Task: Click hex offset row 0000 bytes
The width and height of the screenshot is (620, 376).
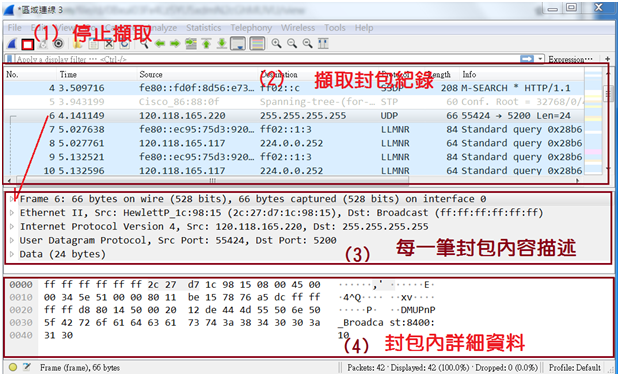Action: (182, 285)
